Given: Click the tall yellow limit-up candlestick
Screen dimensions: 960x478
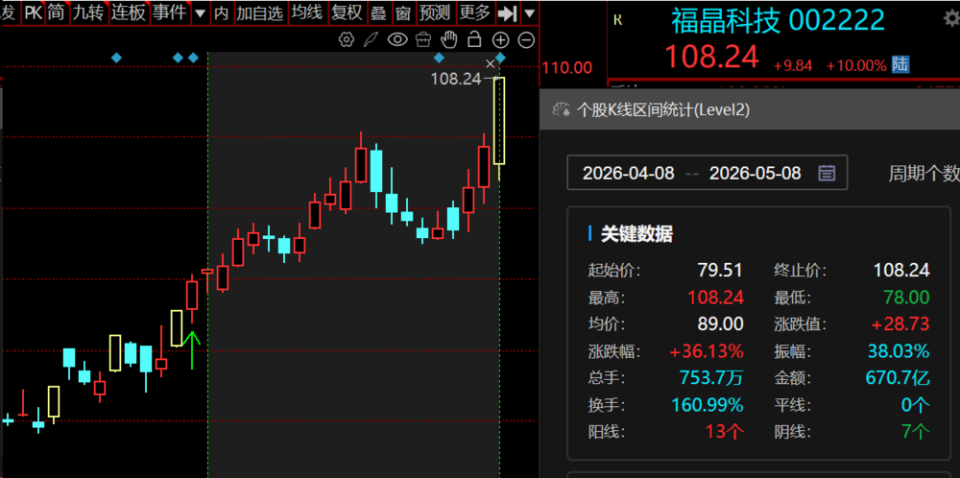Looking at the screenshot, I should click(500, 121).
